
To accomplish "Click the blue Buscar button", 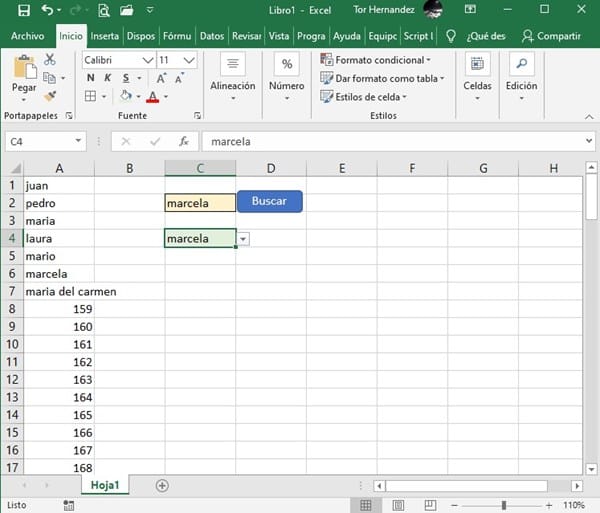I will 269,201.
